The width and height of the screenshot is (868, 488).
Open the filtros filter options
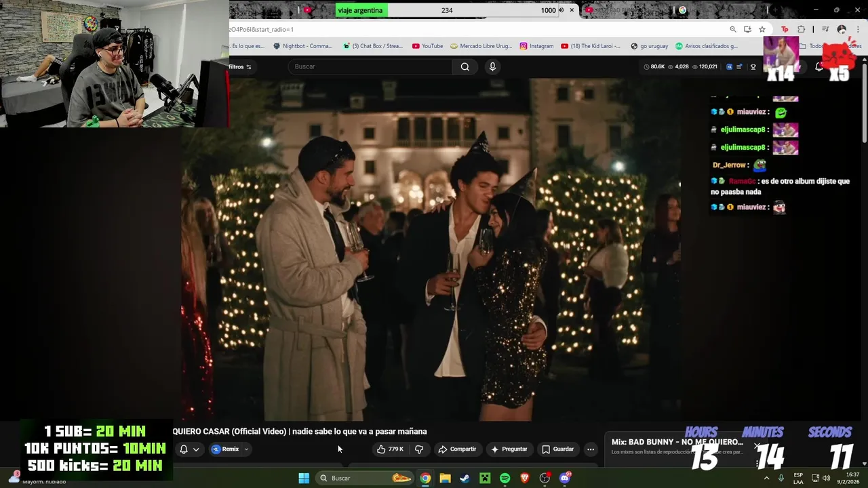(240, 66)
